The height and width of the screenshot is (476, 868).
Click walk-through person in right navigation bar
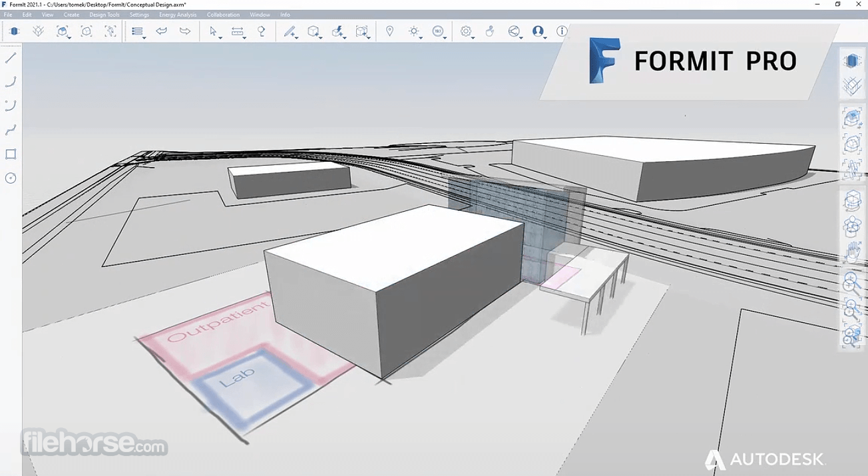[x=851, y=168]
